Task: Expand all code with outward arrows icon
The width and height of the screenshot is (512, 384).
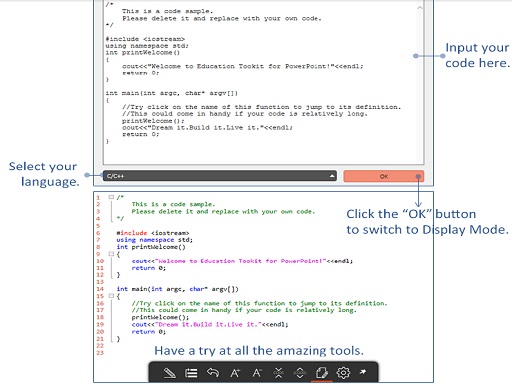Action: [300, 373]
